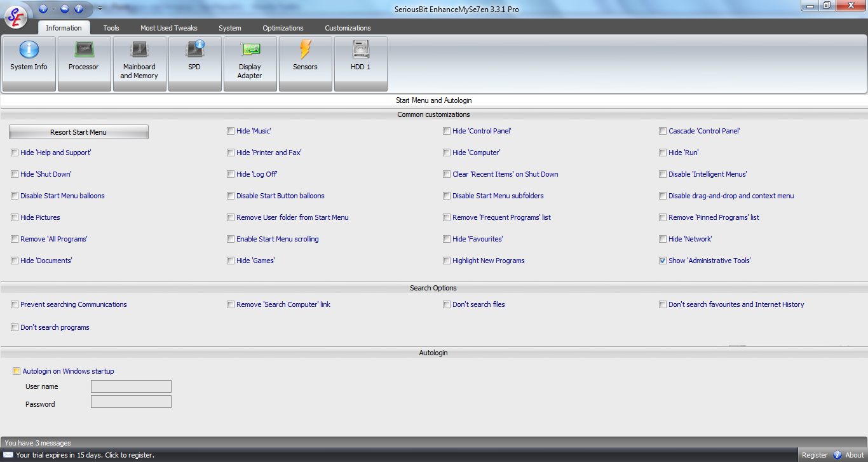Check Hide 'Shut Down'
The width and height of the screenshot is (868, 462).
pos(15,174)
